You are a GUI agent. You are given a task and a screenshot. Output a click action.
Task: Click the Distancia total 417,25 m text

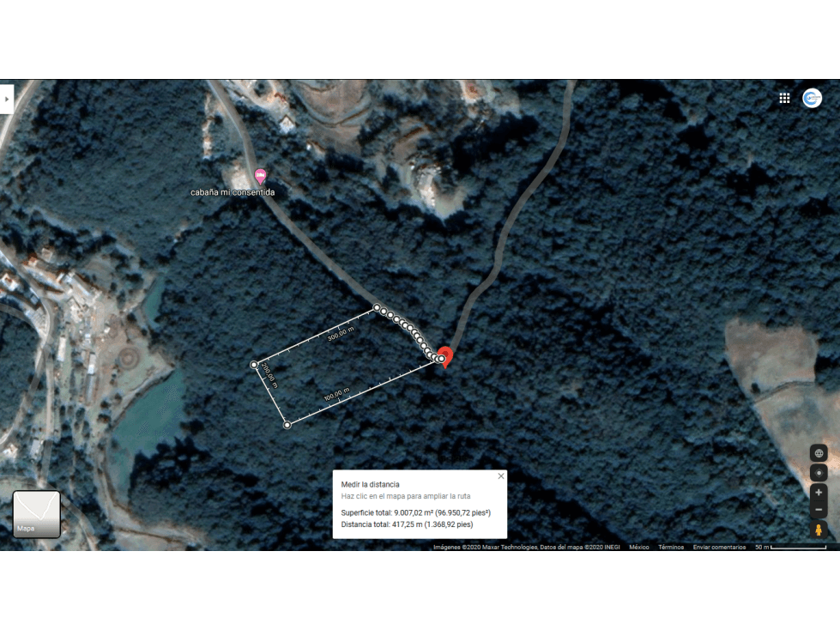408,524
